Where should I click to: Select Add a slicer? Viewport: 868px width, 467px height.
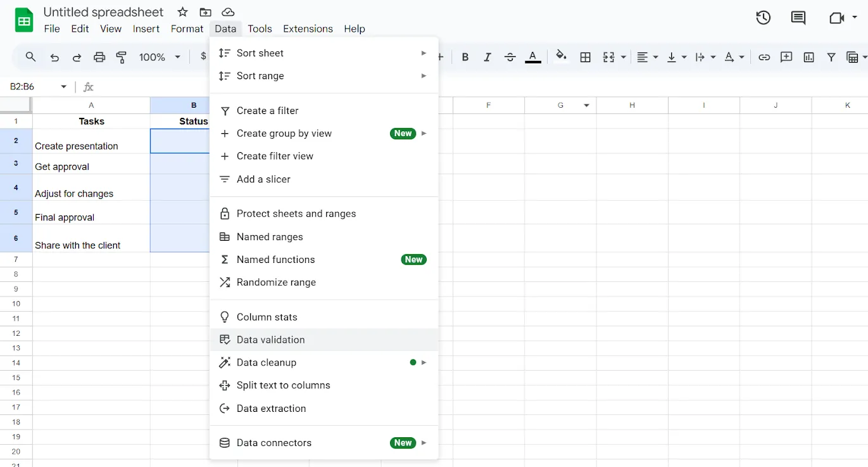tap(324, 179)
